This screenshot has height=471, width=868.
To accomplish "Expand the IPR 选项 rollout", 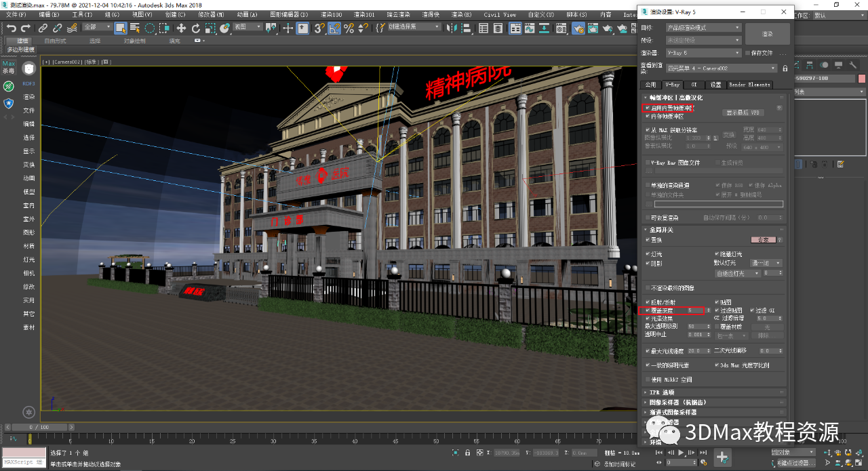I will click(662, 392).
